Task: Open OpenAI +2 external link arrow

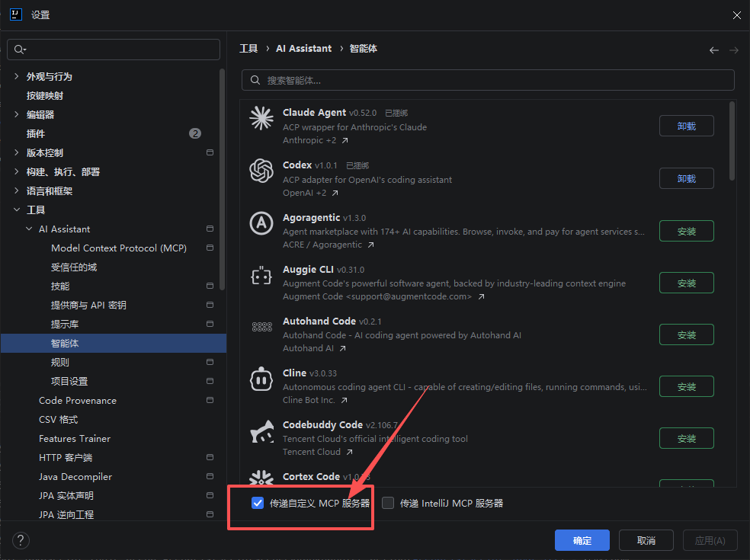Action: tap(335, 194)
